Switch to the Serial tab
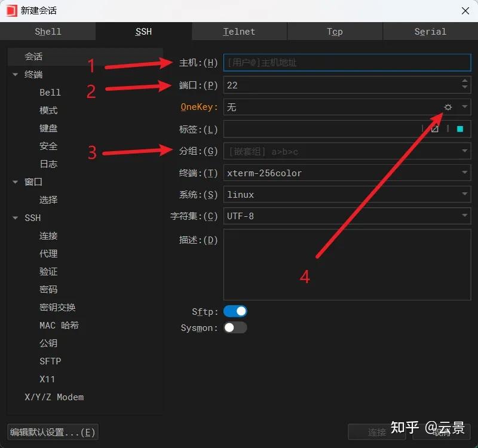The width and height of the screenshot is (478, 448). pyautogui.click(x=430, y=31)
